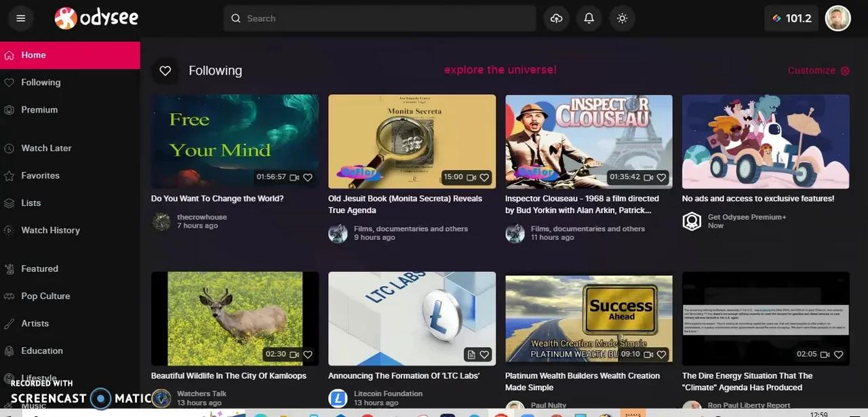The width and height of the screenshot is (868, 417).
Task: Click video camera icon on Dire Energy thumbnail
Action: pos(825,354)
